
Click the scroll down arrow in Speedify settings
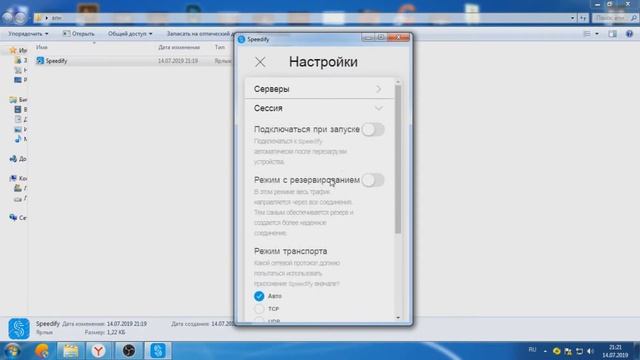click(398, 318)
